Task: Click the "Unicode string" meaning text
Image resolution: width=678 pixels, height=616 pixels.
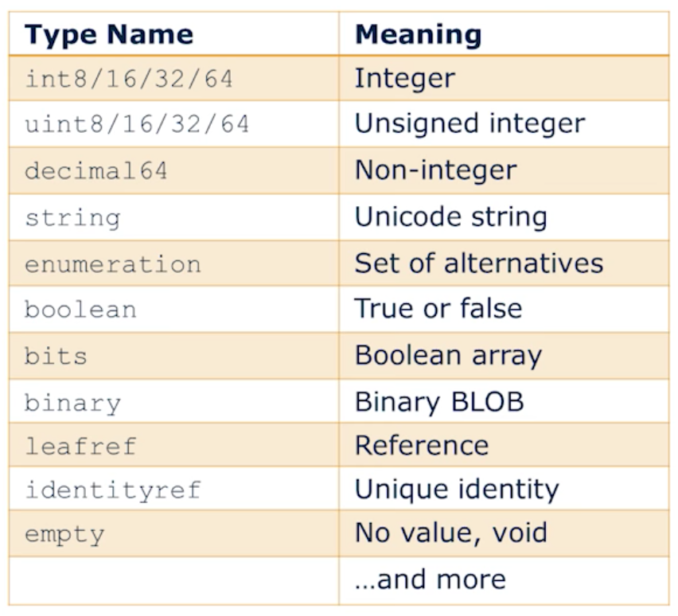Action: [x=450, y=216]
